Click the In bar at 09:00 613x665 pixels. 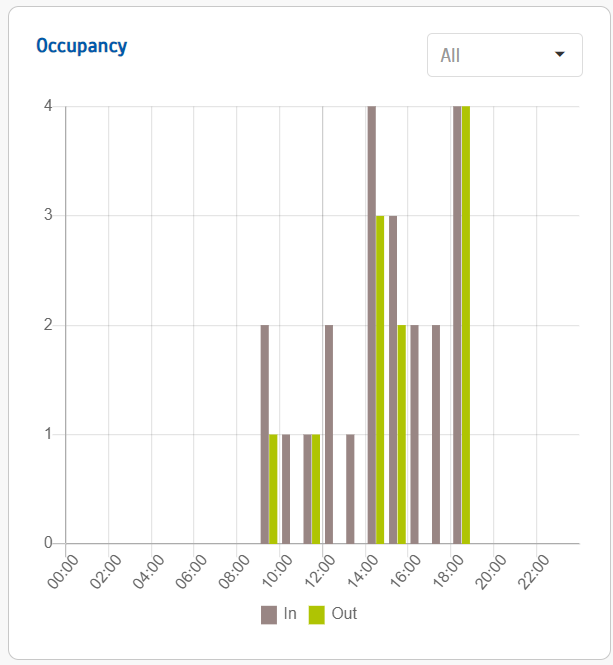pos(265,435)
